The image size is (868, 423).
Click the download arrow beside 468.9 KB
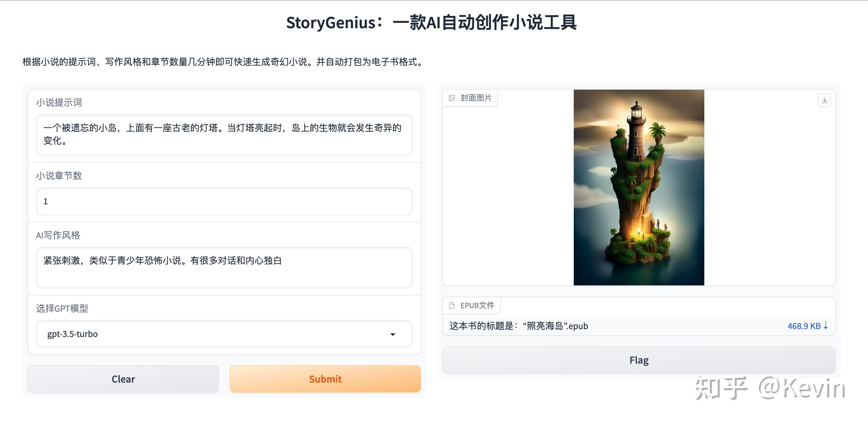point(825,326)
